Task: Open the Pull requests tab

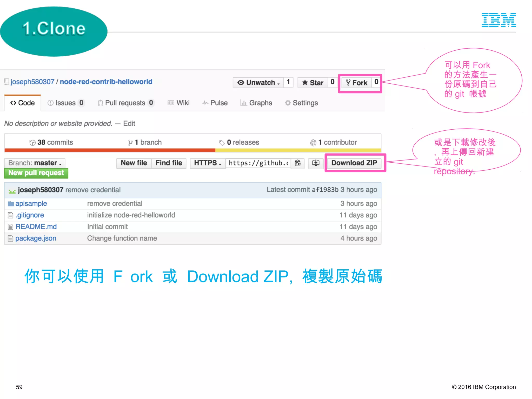Action: 126,103
